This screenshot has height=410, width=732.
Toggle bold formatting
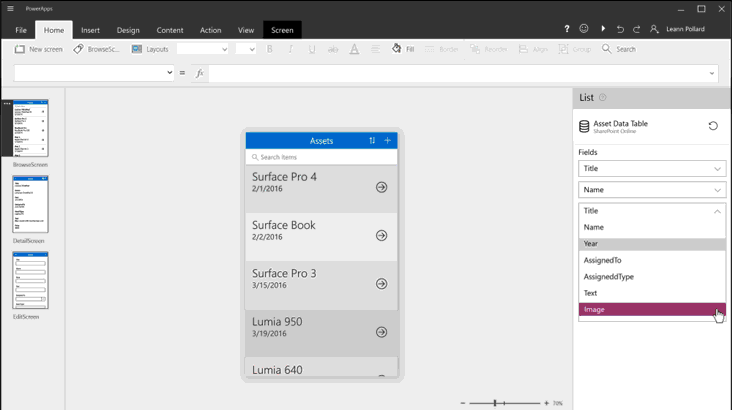(x=269, y=49)
